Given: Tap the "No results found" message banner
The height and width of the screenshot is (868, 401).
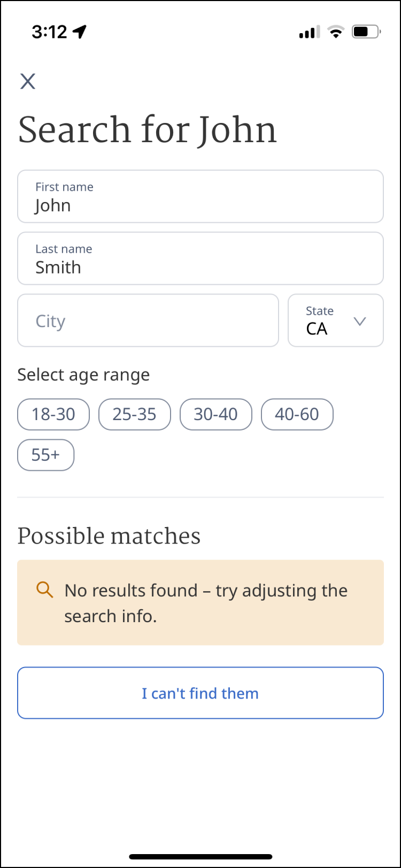Looking at the screenshot, I should 200,602.
